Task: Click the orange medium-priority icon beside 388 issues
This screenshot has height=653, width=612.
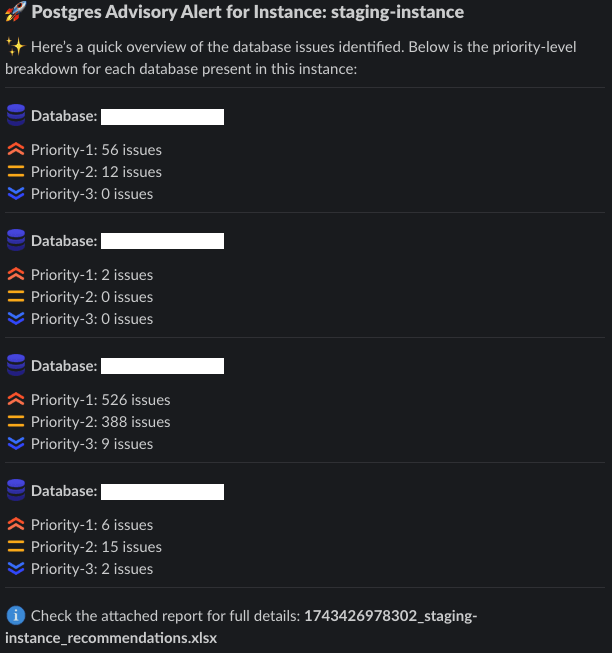Action: [x=16, y=421]
